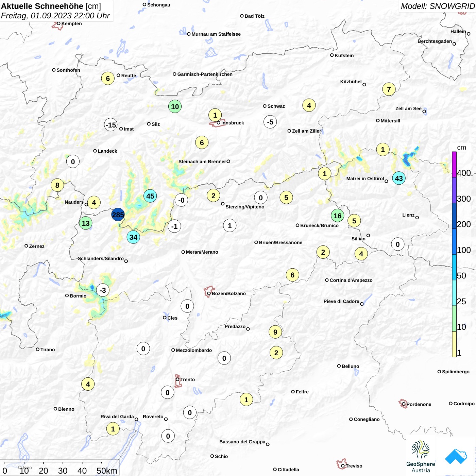Select the 9 cm marker near Predazzo
Image resolution: width=476 pixels, height=476 pixels.
(x=275, y=332)
